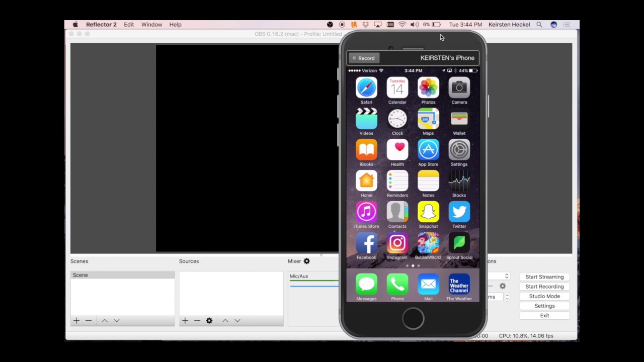Open the Stocks app
Viewport: 644px width, 362px height.
[x=459, y=181]
